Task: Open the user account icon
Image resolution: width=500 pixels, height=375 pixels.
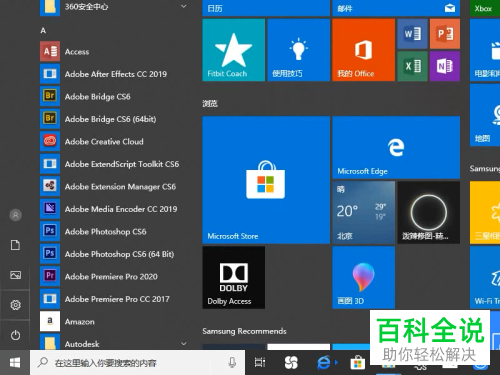Action: 15,215
